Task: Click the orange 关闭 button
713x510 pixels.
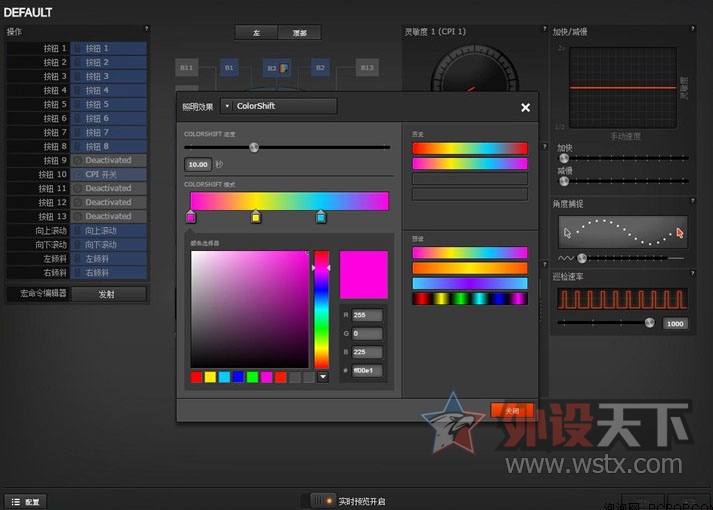Action: pyautogui.click(x=512, y=410)
